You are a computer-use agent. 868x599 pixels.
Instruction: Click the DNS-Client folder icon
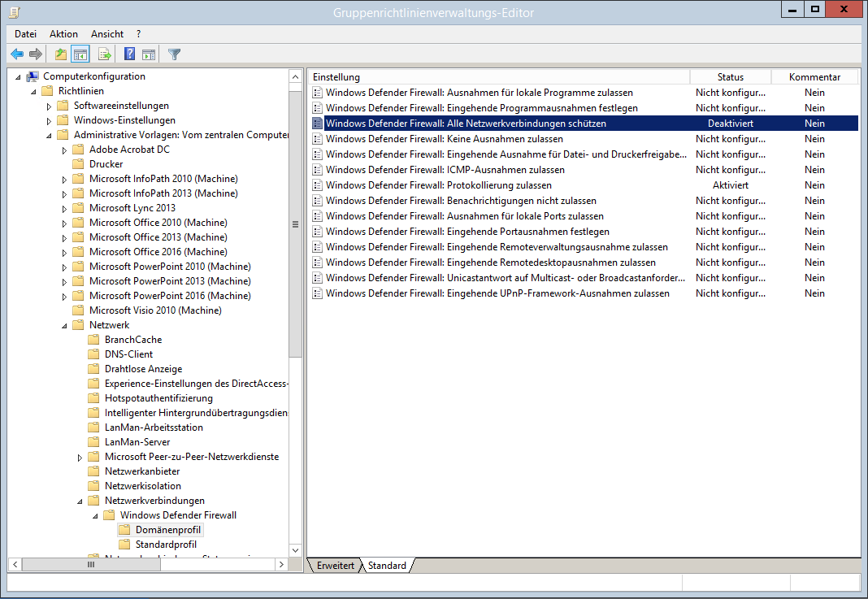(94, 354)
